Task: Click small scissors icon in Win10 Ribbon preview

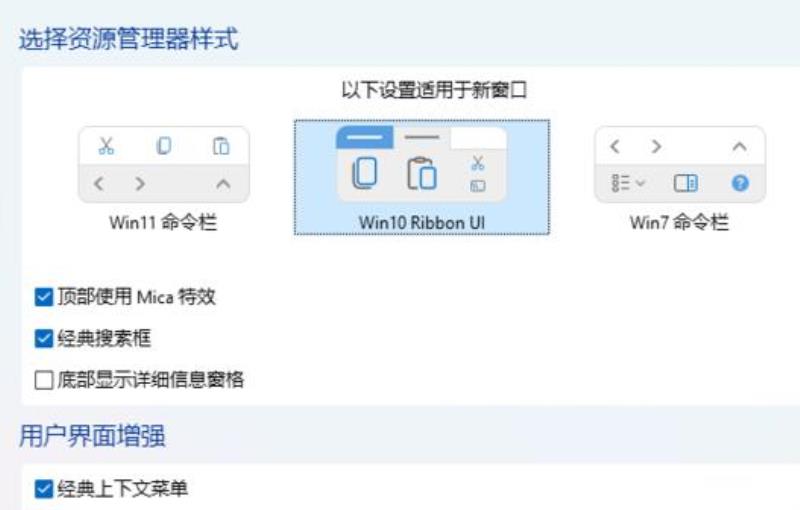Action: point(478,163)
